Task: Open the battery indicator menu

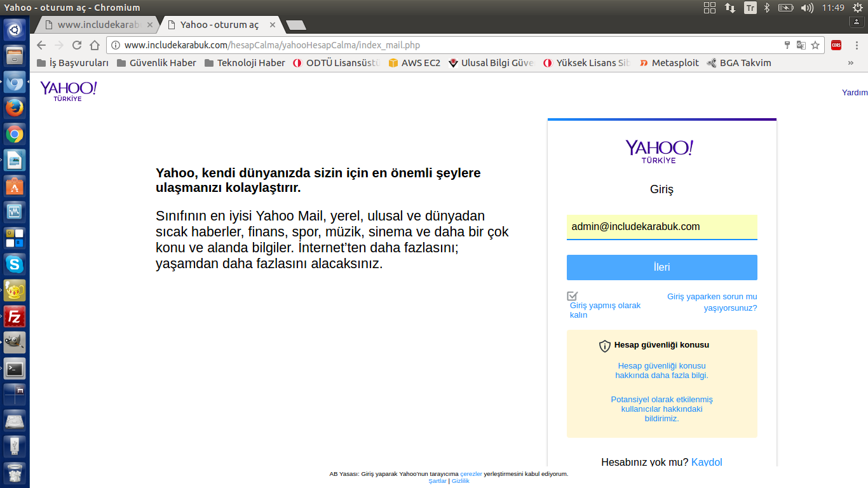Action: pos(786,8)
